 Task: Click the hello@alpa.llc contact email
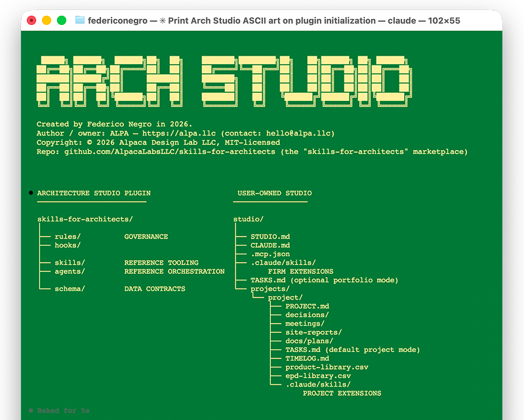coord(298,133)
